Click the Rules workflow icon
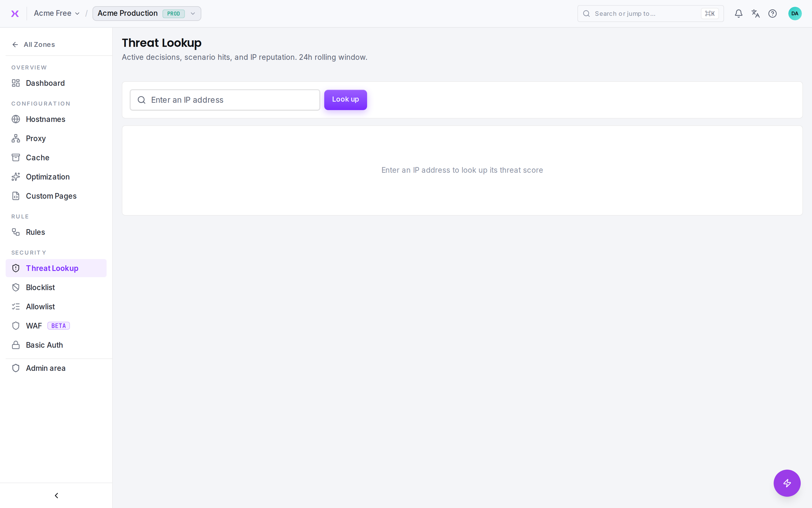This screenshot has height=508, width=812. tap(16, 232)
